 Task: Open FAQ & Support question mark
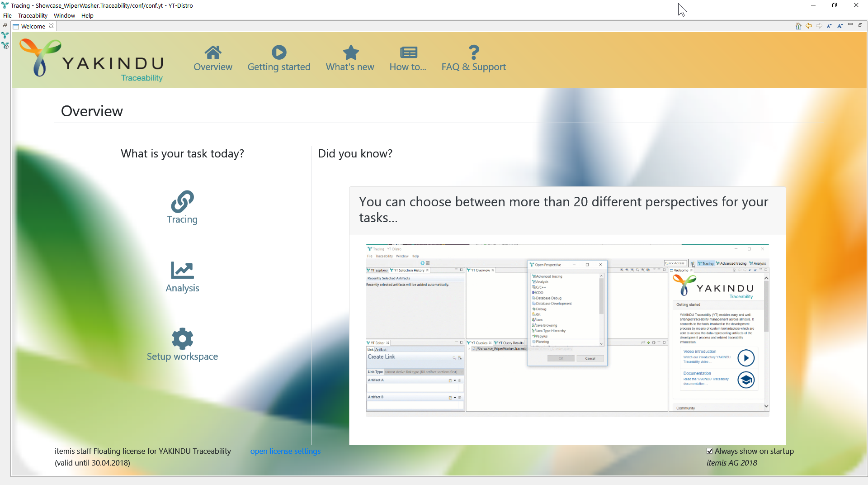click(474, 52)
